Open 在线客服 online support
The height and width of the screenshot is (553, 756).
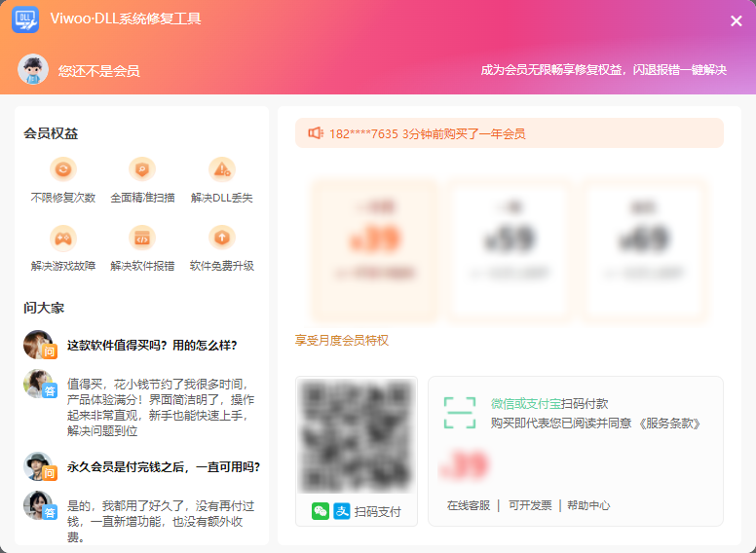click(x=469, y=505)
